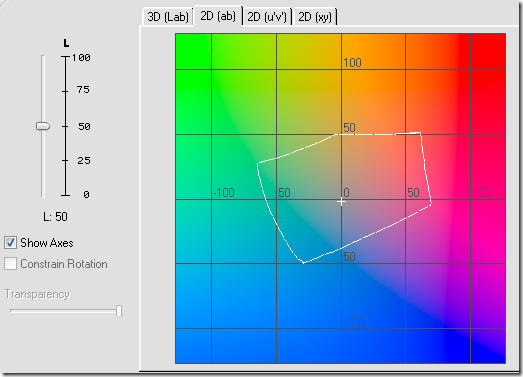Click the 25 mark on L scale
The image size is (523, 377).
point(84,161)
